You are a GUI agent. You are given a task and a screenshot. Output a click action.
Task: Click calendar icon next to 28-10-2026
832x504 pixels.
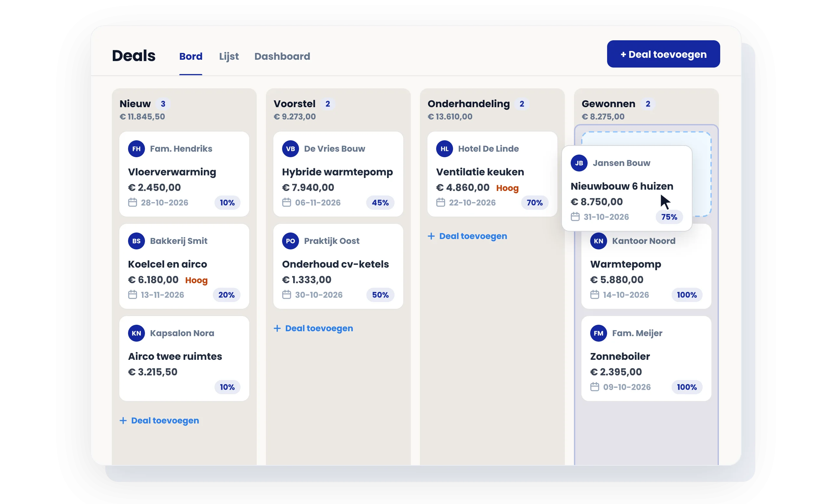point(133,202)
